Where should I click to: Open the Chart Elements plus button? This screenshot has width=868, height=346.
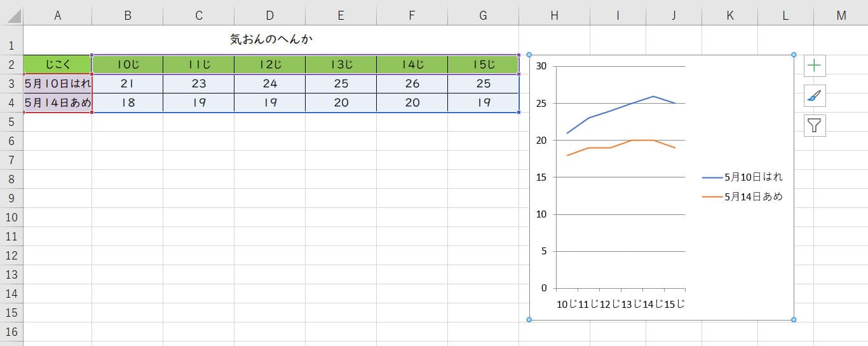click(x=815, y=65)
